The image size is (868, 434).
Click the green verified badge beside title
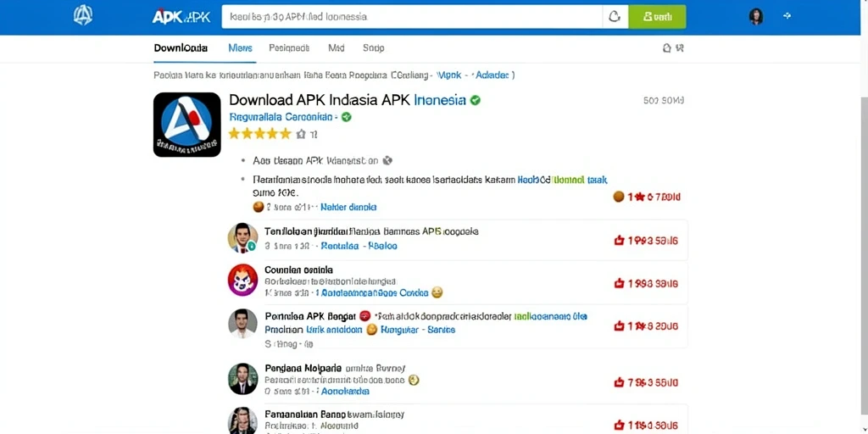475,100
